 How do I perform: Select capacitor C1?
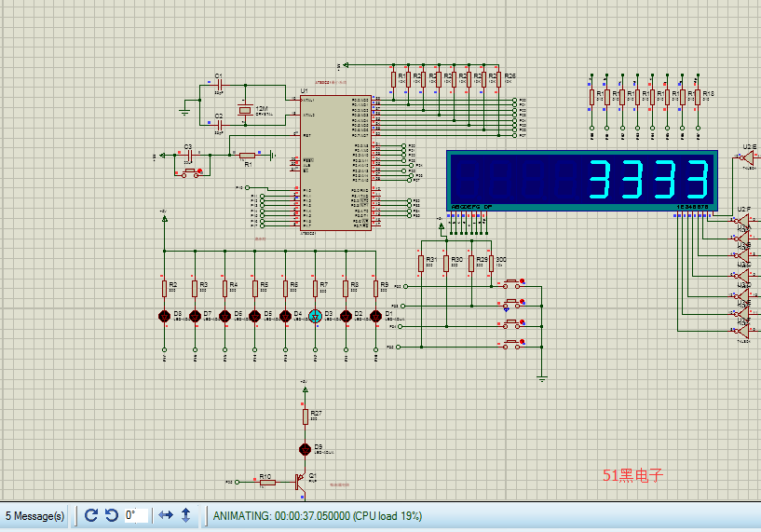click(220, 85)
